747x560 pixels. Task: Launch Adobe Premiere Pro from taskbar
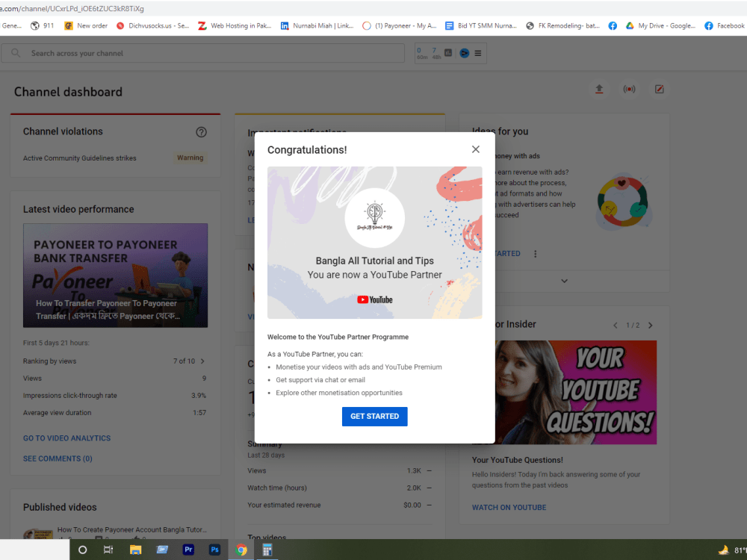(188, 550)
